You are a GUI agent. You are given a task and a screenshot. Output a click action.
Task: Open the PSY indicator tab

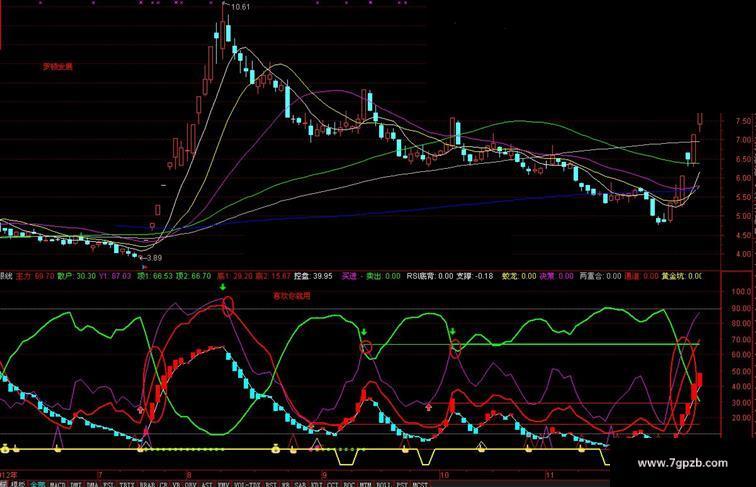402,484
